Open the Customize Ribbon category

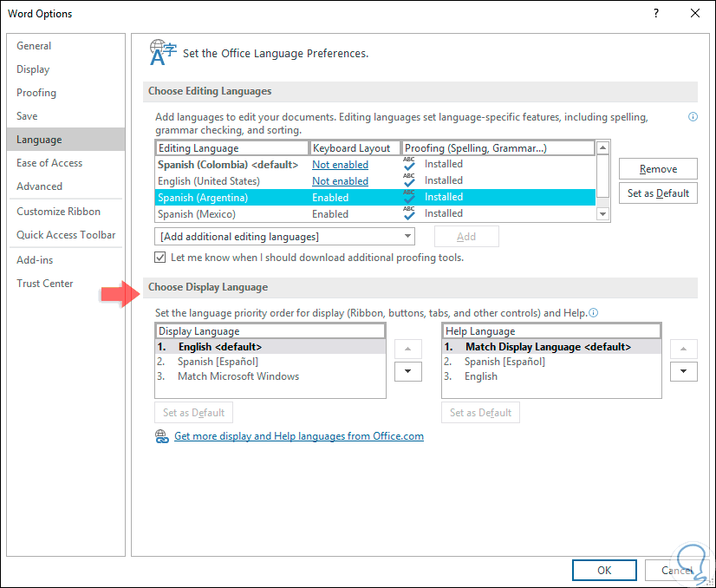tap(66, 212)
